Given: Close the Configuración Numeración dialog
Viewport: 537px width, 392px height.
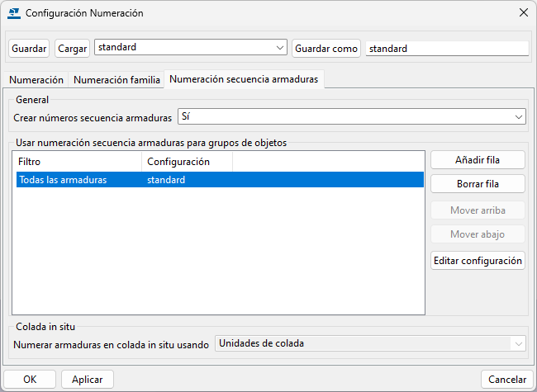Looking at the screenshot, I should (x=522, y=13).
